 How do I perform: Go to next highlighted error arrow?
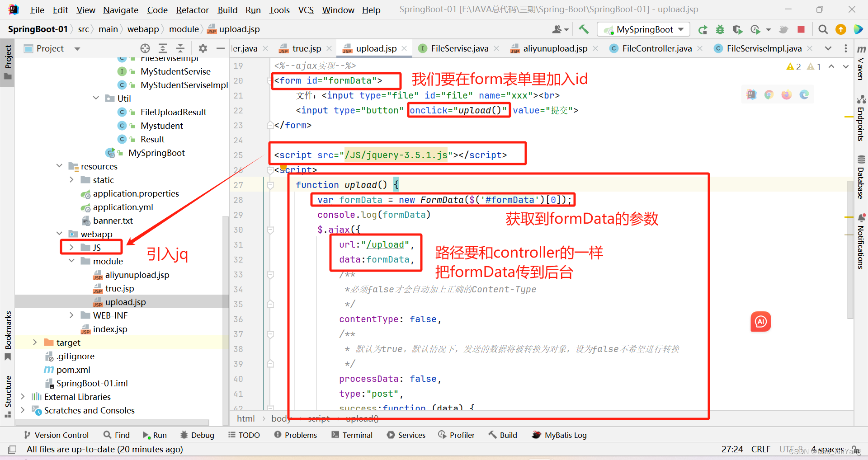(846, 66)
